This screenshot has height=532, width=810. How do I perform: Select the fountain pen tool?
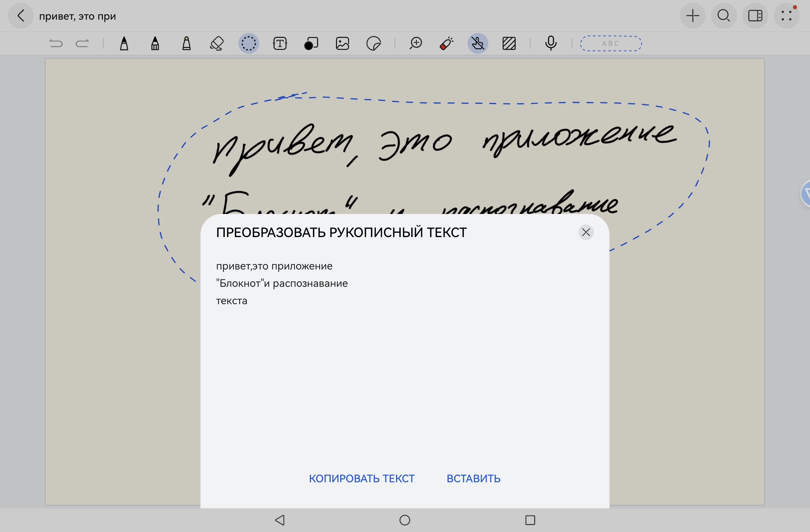pos(124,44)
